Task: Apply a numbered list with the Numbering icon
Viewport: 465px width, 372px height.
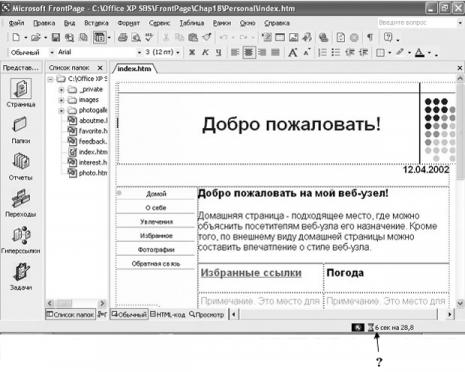Action: [x=322, y=53]
